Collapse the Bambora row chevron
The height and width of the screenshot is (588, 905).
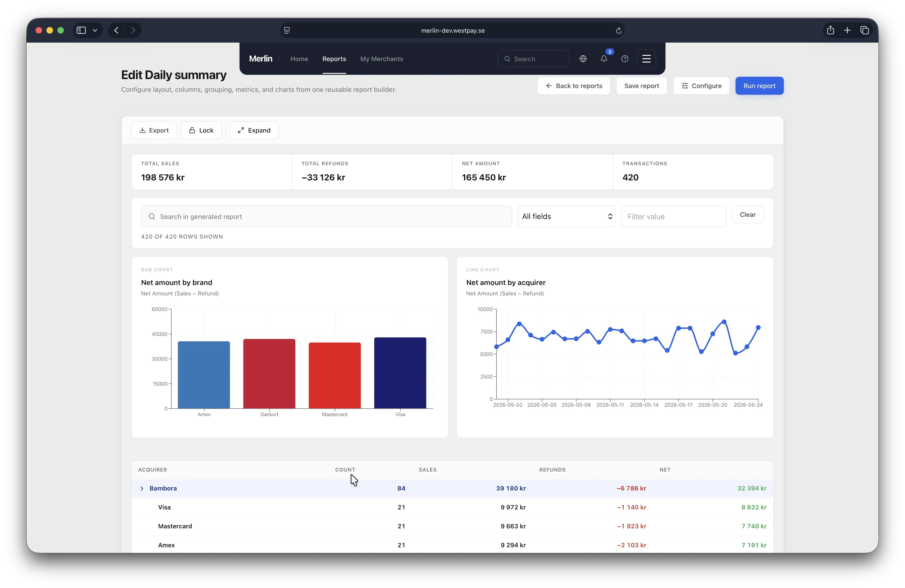142,488
